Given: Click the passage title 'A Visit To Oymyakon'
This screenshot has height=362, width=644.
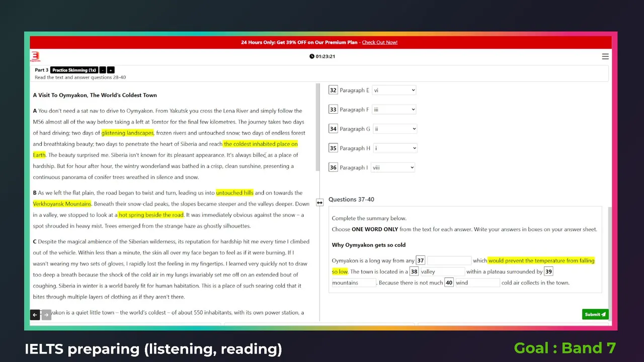Looking at the screenshot, I should pos(95,95).
